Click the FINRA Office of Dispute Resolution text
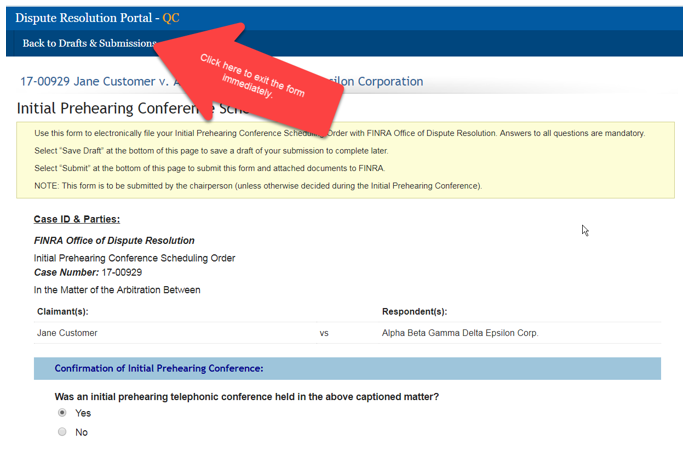 (x=114, y=241)
